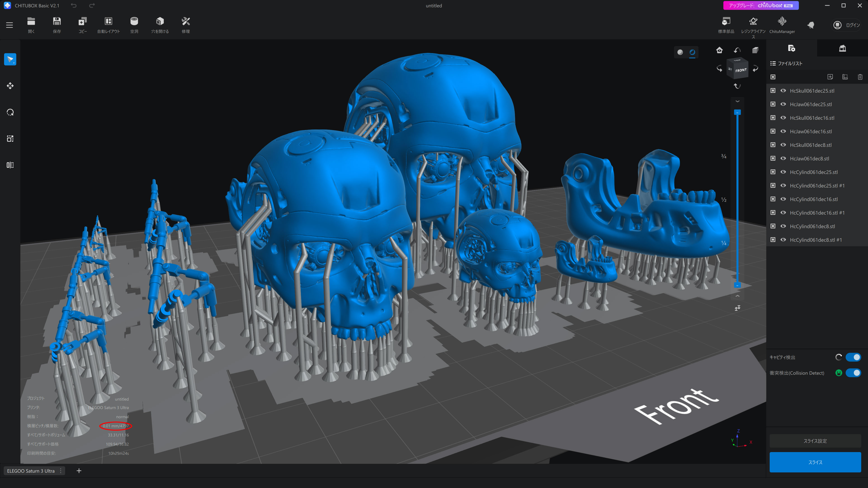Add a new printer tab with plus
The height and width of the screenshot is (488, 868).
pyautogui.click(x=79, y=471)
